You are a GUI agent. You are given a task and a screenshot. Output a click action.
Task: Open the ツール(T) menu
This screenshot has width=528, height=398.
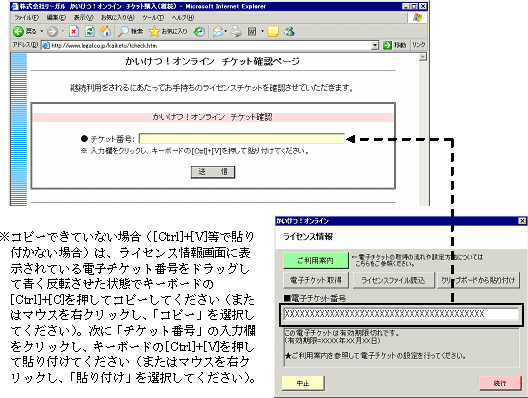[153, 18]
